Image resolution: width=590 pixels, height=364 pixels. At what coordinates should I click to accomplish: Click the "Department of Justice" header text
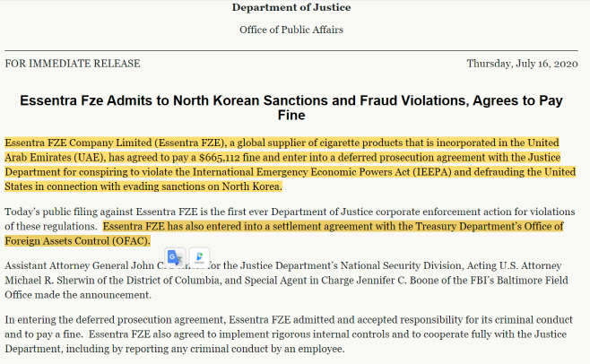(x=291, y=8)
